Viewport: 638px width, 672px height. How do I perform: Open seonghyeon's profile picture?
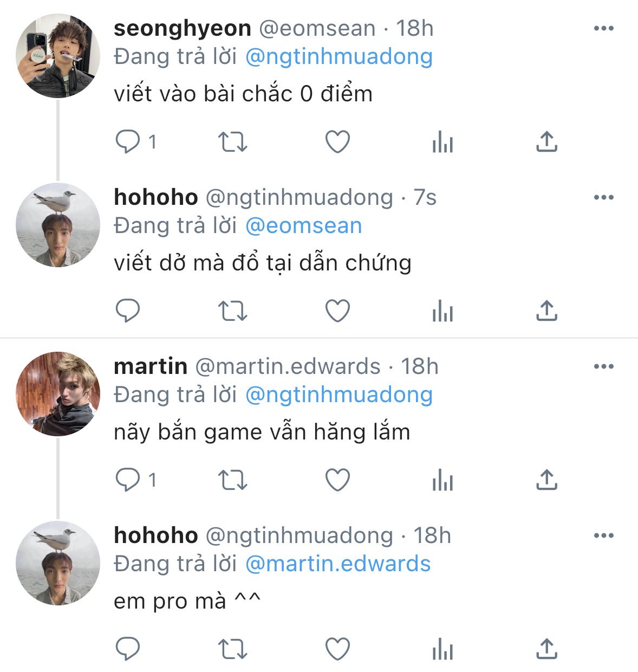pyautogui.click(x=58, y=56)
